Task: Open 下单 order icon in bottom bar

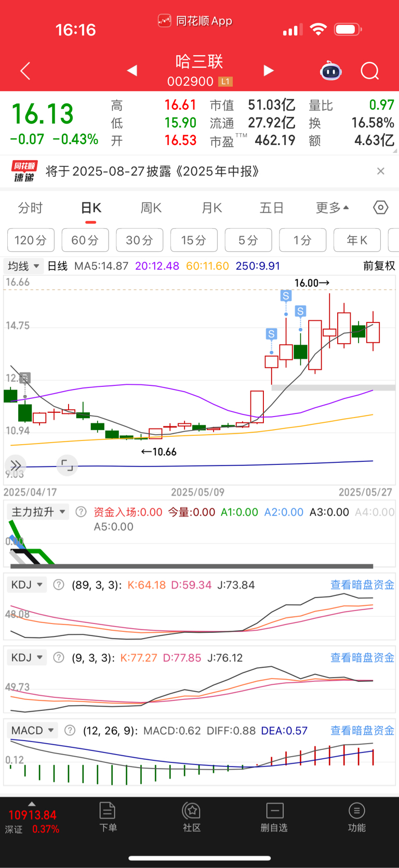Action: [x=108, y=817]
